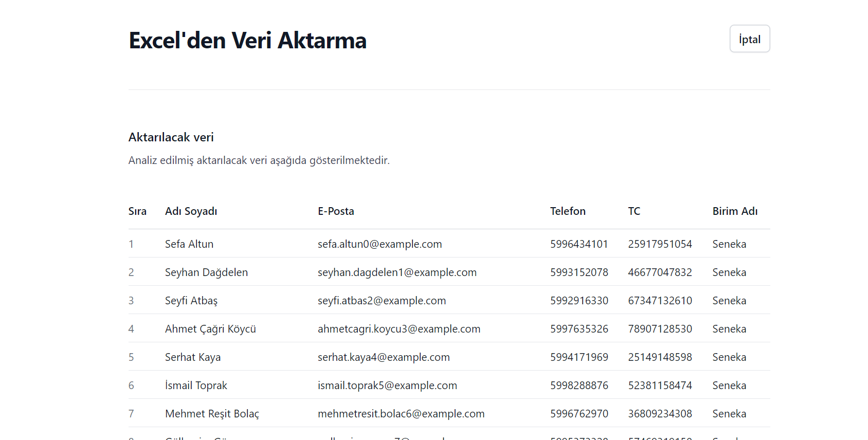The image size is (868, 440).
Task: Select the name İsmail Toprak
Action: (x=196, y=386)
